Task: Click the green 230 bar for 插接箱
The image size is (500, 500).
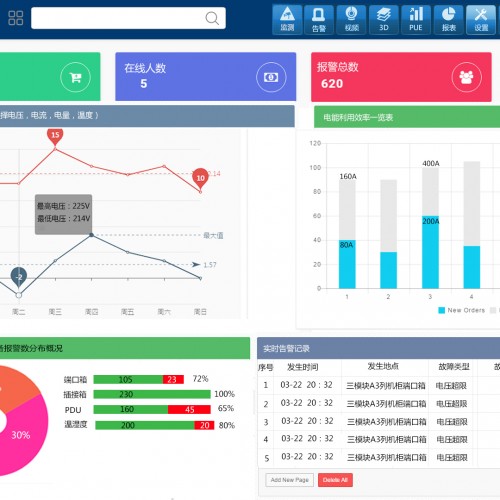Action: click(x=152, y=394)
